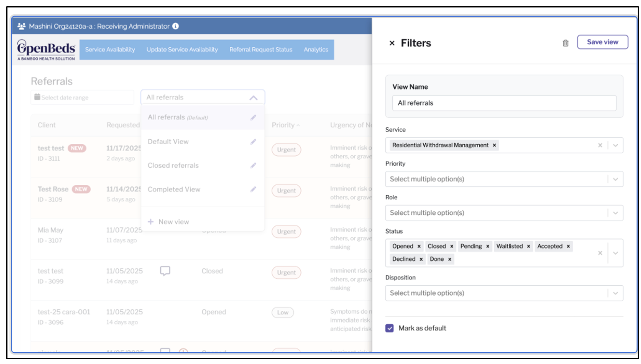Click info icon beside Receiving Administrator
The image size is (641, 364).
click(176, 26)
